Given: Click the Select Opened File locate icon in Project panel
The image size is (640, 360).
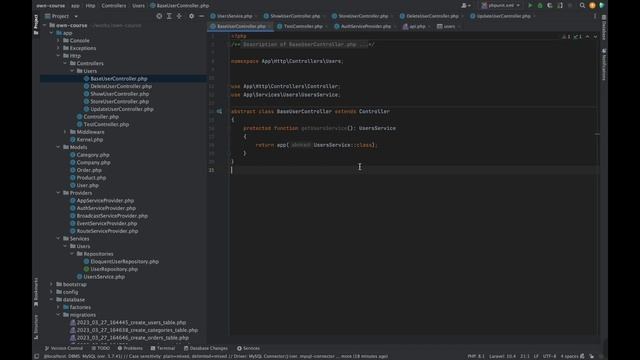Looking at the screenshot, I should 159,16.
